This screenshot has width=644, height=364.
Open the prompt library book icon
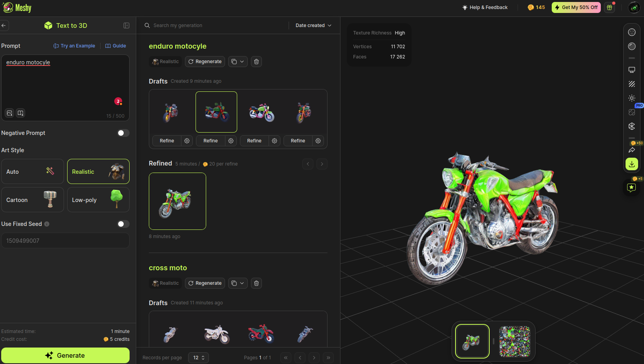click(21, 113)
